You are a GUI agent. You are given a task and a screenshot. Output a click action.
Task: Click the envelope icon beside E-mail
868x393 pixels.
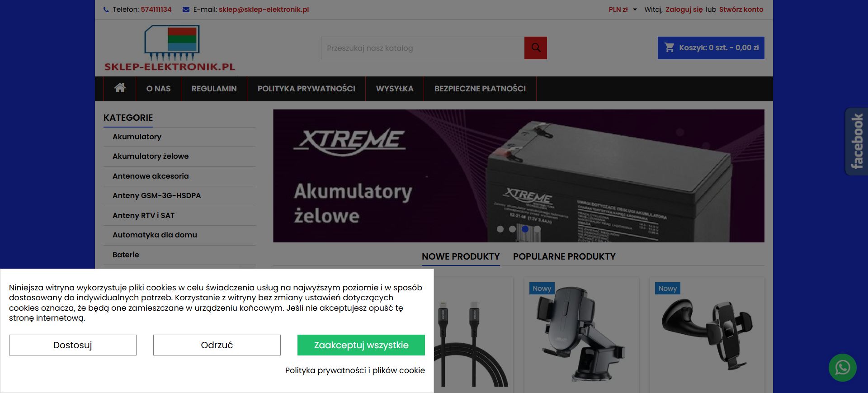186,9
